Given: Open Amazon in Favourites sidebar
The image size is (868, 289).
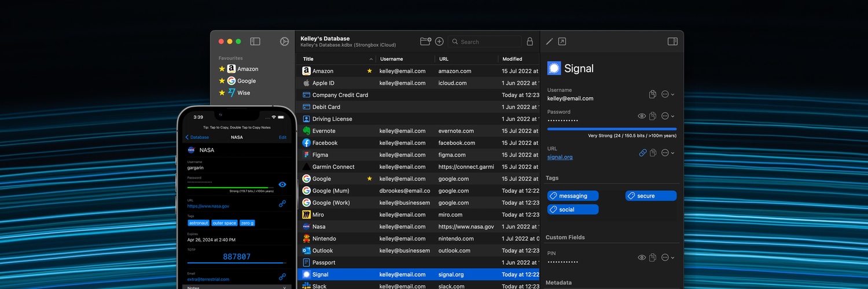Looking at the screenshot, I should (248, 69).
